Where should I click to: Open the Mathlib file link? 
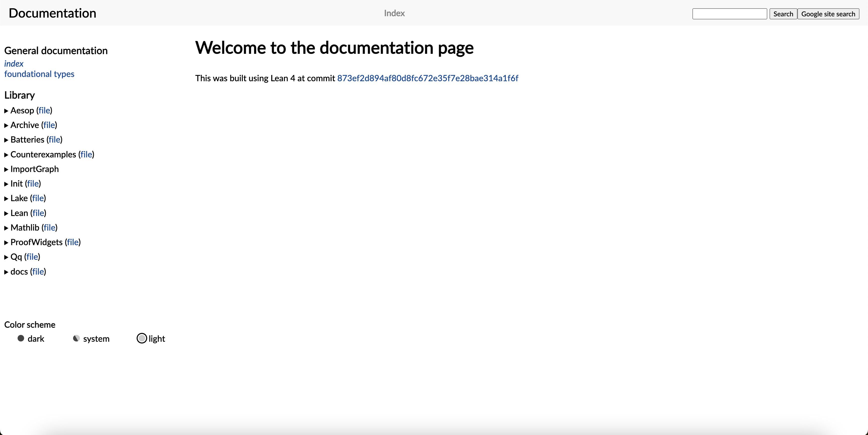(x=49, y=228)
